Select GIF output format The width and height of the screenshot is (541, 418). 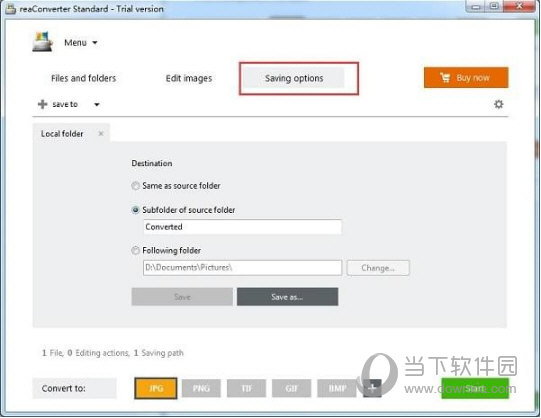(x=292, y=389)
